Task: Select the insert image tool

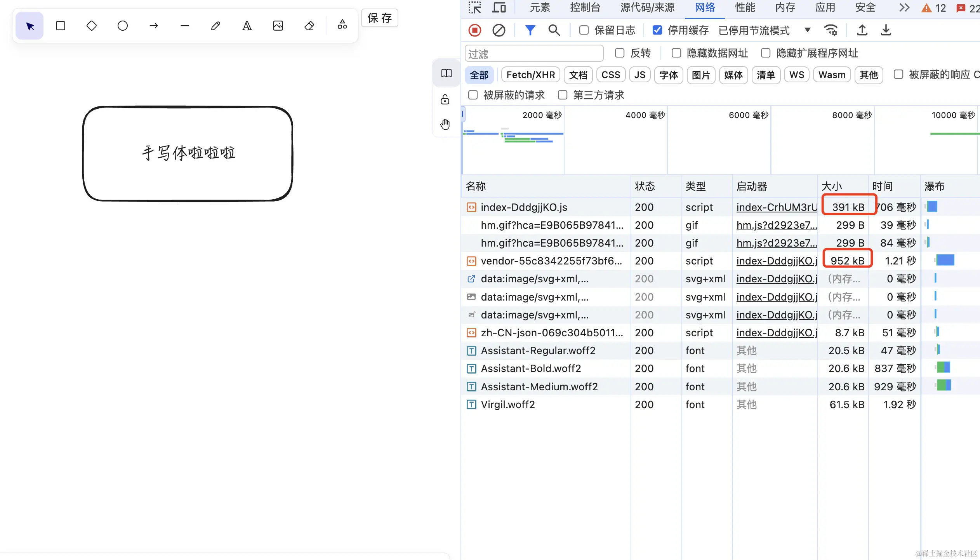Action: coord(278,26)
